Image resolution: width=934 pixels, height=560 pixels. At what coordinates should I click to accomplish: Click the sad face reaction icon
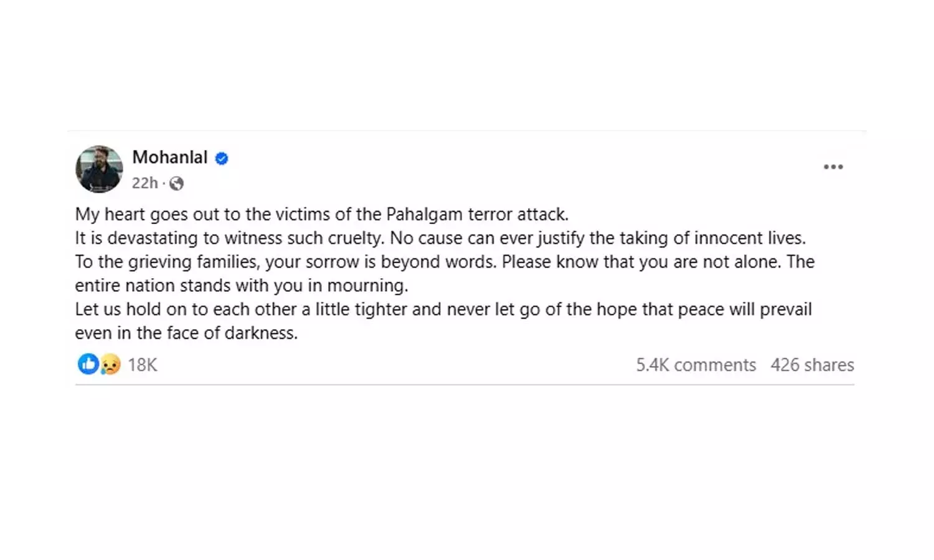[110, 364]
